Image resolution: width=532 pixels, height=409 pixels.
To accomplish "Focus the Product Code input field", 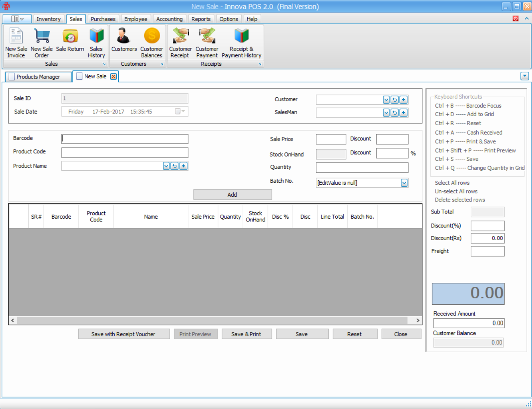I will tap(125, 153).
